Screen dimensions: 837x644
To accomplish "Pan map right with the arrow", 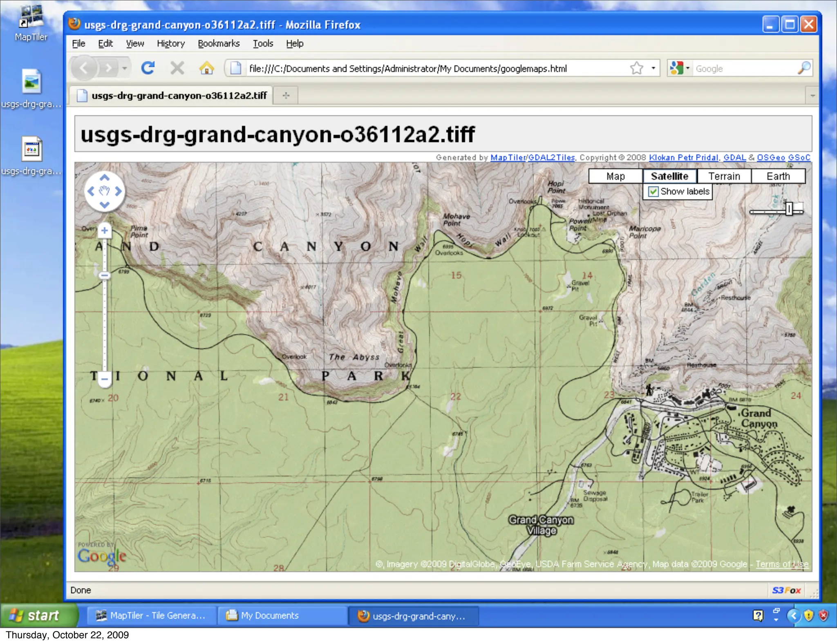I will tap(119, 191).
